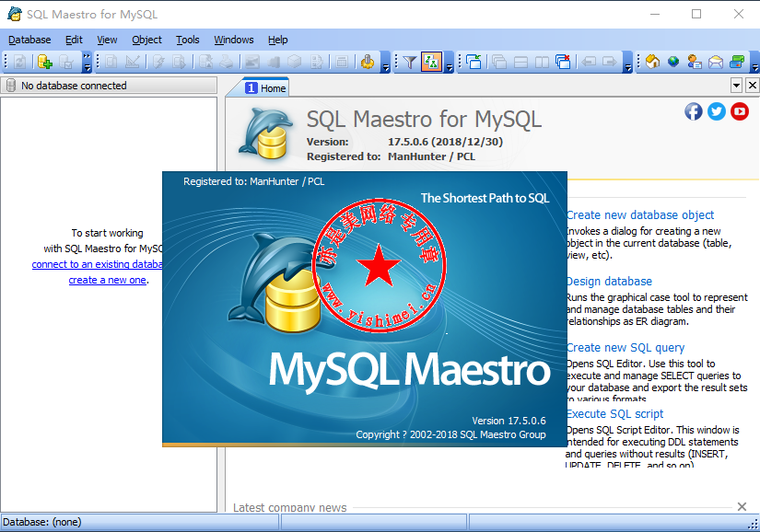Open the Windows menu

pos(234,40)
